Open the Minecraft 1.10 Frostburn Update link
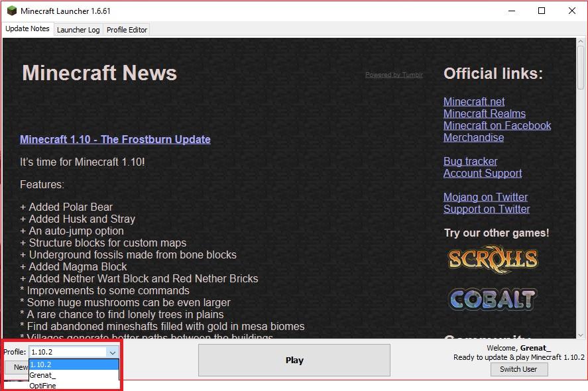The image size is (588, 391). click(115, 139)
